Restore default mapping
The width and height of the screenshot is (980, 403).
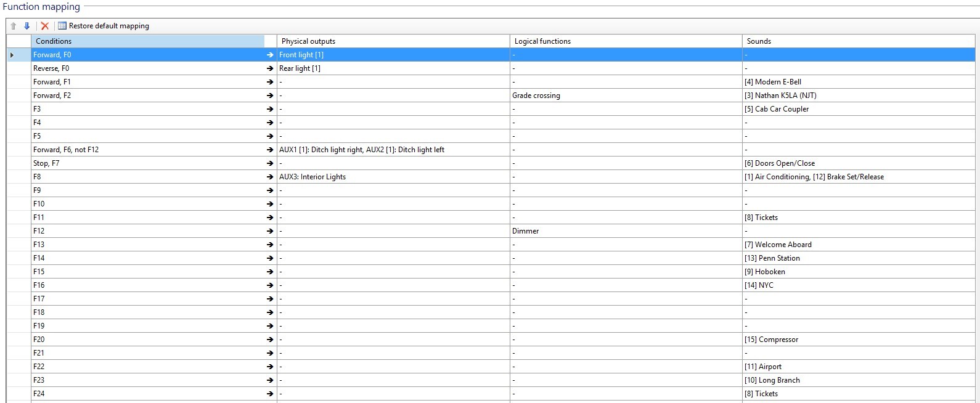[x=108, y=26]
